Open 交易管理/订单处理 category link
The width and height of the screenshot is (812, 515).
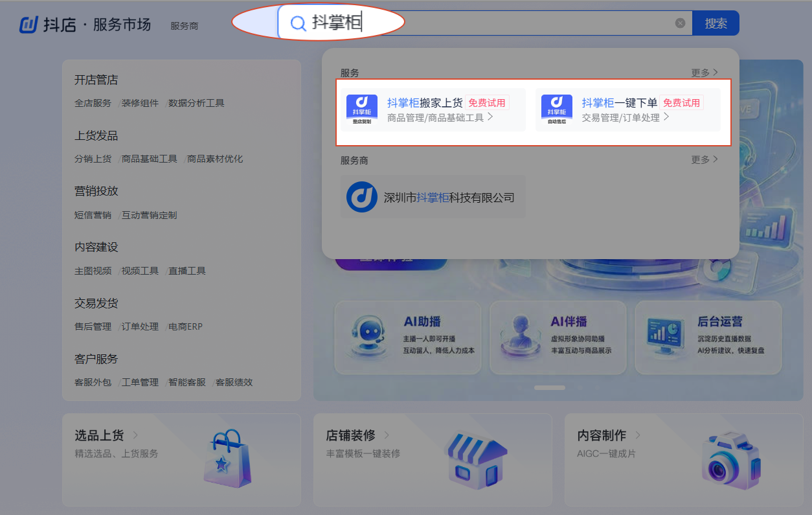[626, 117]
